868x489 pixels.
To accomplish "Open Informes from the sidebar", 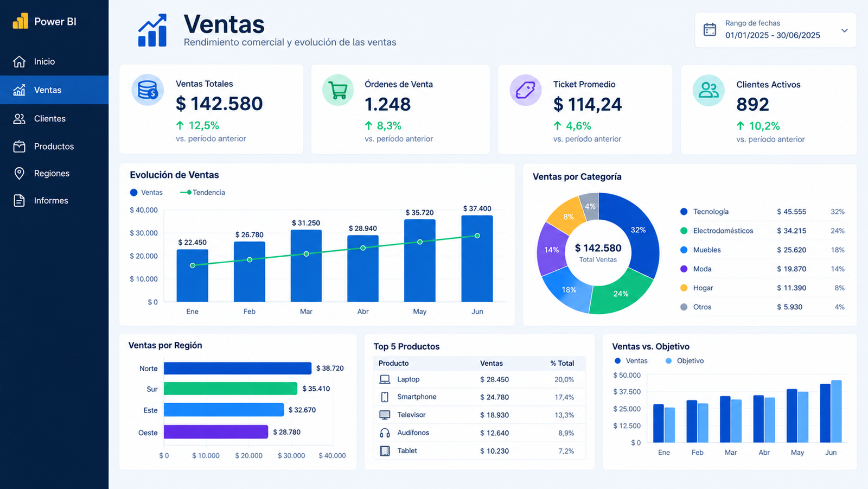I will [x=54, y=200].
